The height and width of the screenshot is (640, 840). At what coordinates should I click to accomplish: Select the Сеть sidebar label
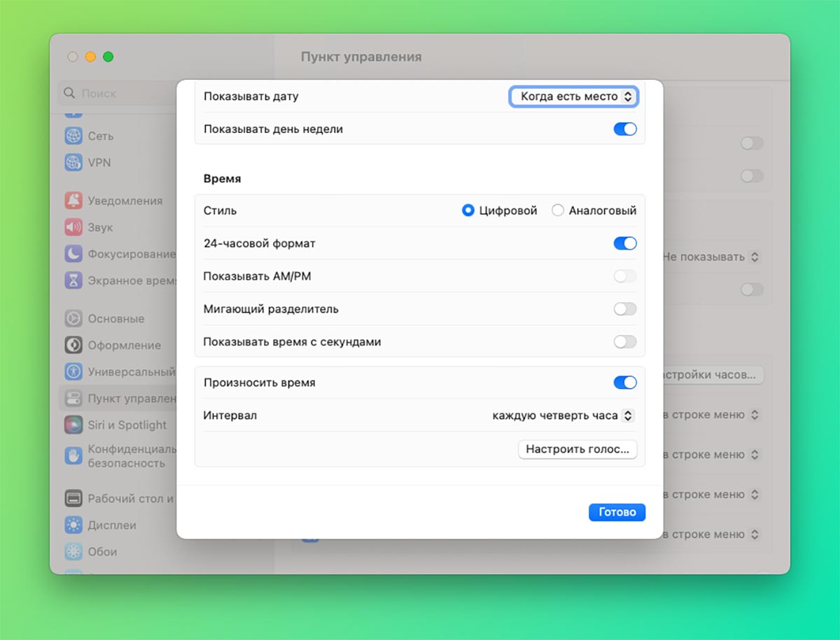click(x=101, y=136)
